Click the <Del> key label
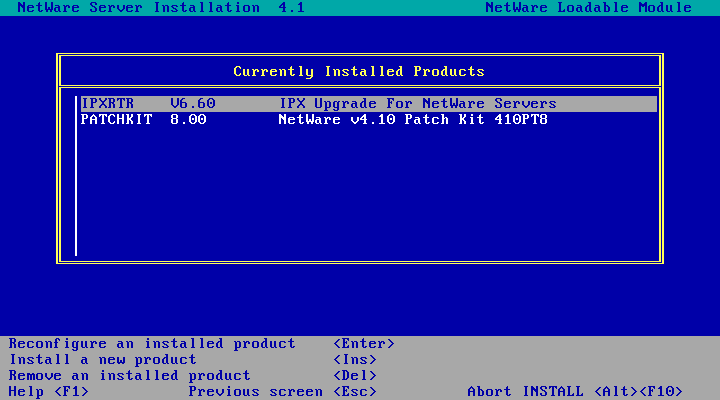This screenshot has height=400, width=720. 355,376
